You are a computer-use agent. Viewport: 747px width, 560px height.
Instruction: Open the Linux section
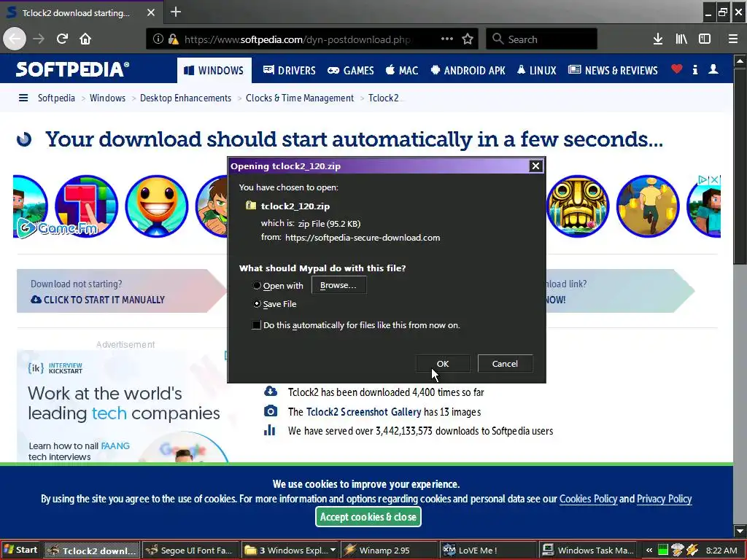point(536,71)
